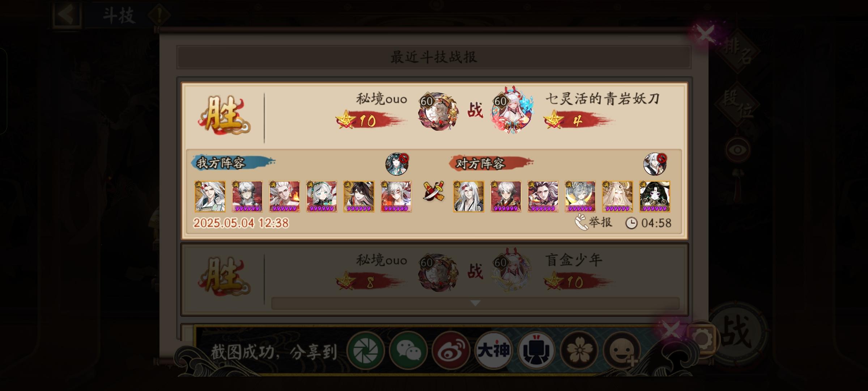Go back with the arrow beside 斗技
The image size is (868, 391).
pos(67,14)
